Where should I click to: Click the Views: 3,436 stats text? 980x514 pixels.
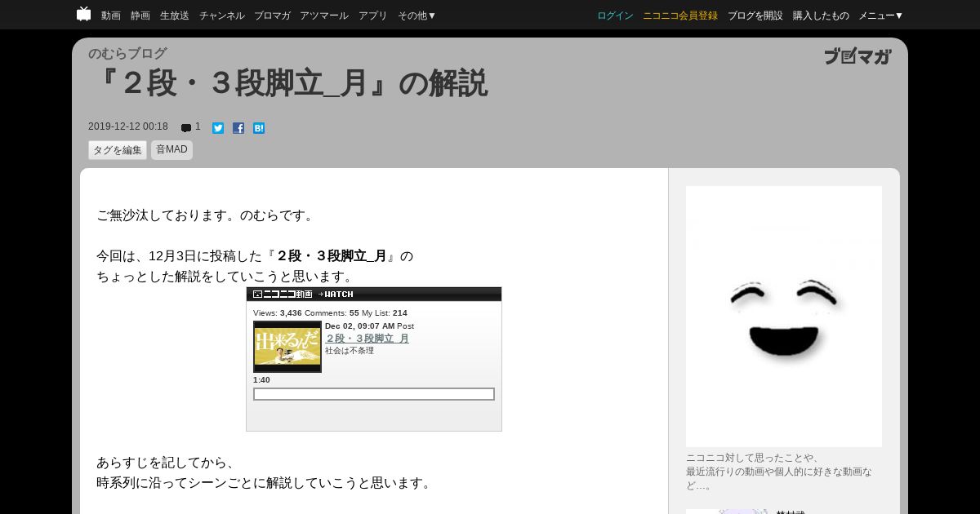click(278, 313)
